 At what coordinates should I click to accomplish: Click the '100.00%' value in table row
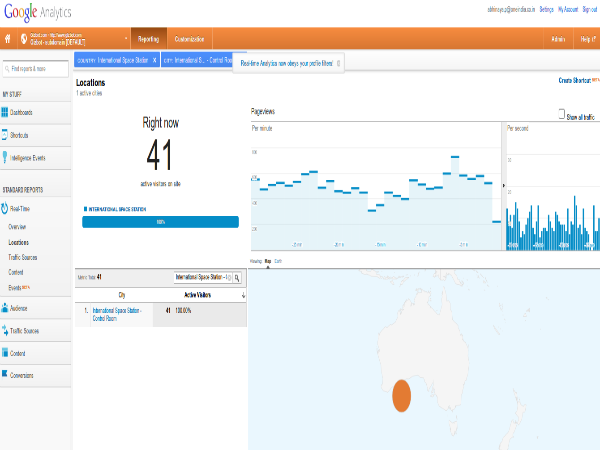coord(183,310)
